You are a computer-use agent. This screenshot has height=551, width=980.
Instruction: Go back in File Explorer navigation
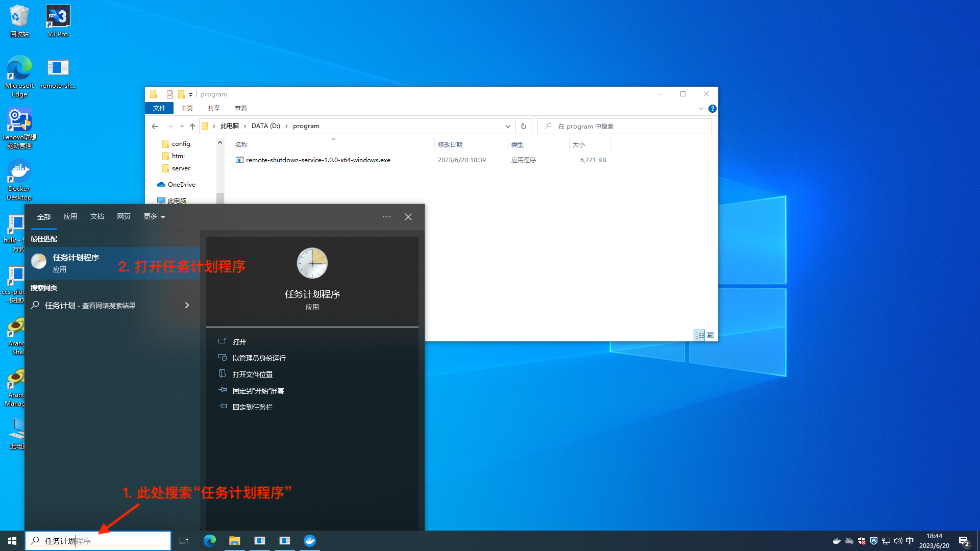tap(155, 126)
